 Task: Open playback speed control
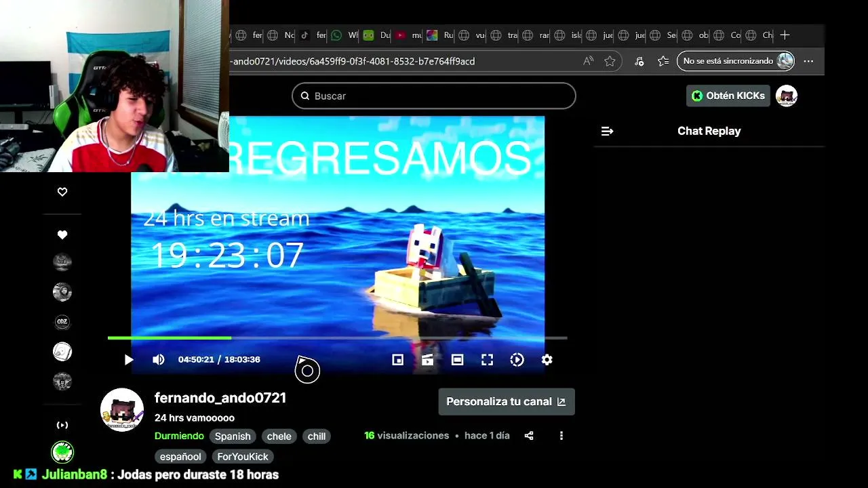coord(517,360)
